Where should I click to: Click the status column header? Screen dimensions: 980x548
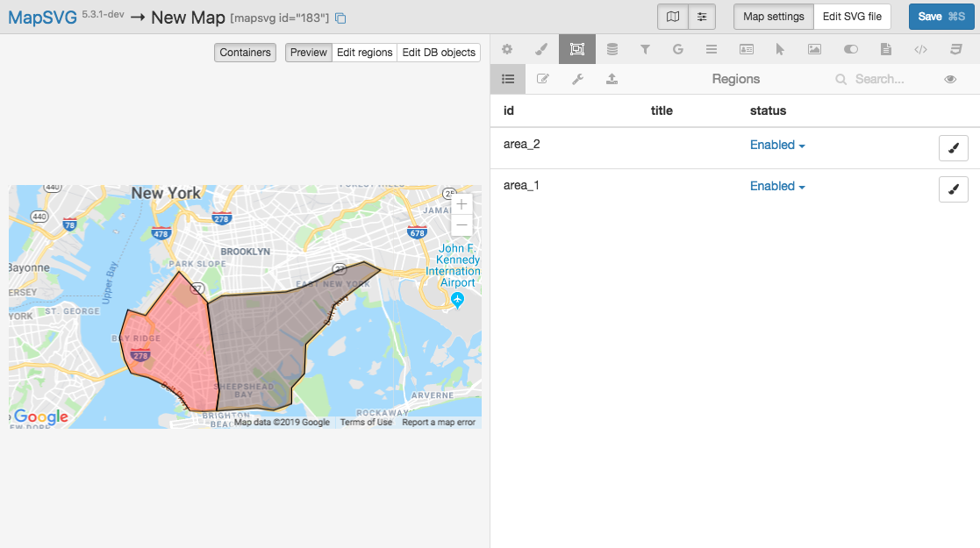point(769,110)
